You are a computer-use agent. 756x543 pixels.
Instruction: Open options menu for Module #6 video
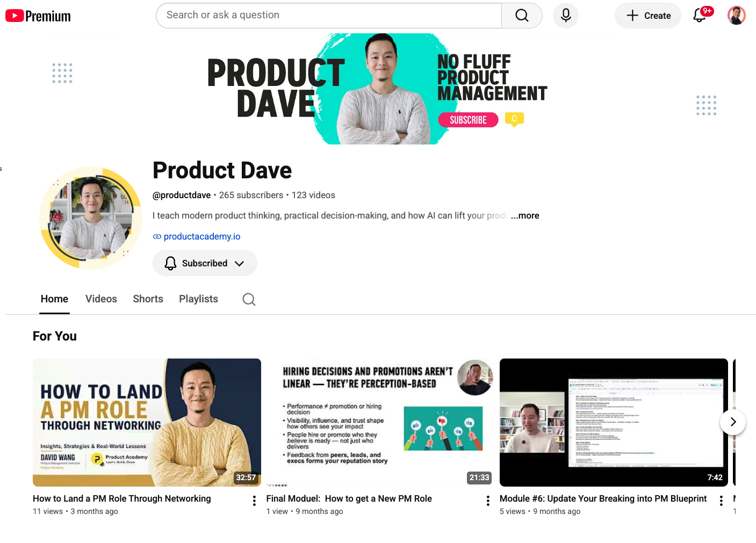721,501
